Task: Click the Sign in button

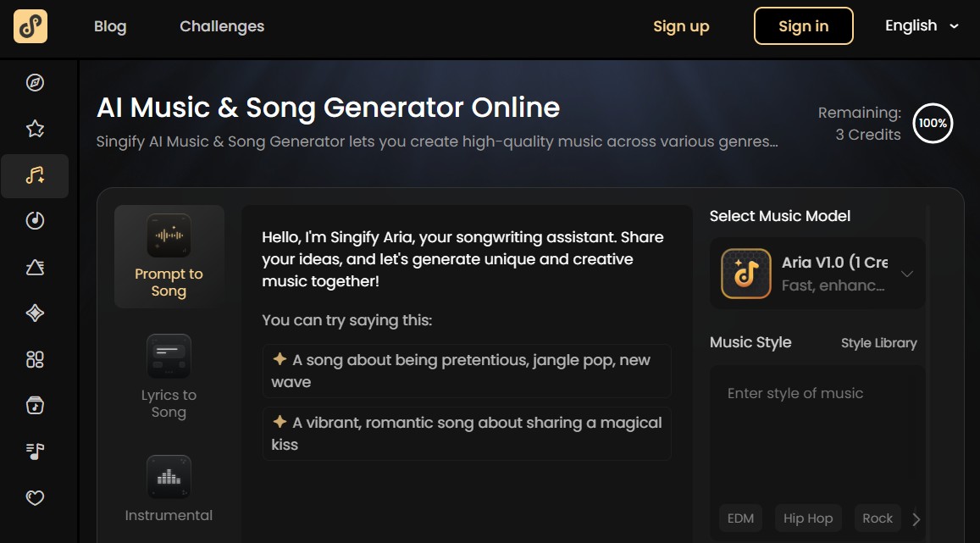Action: point(803,26)
